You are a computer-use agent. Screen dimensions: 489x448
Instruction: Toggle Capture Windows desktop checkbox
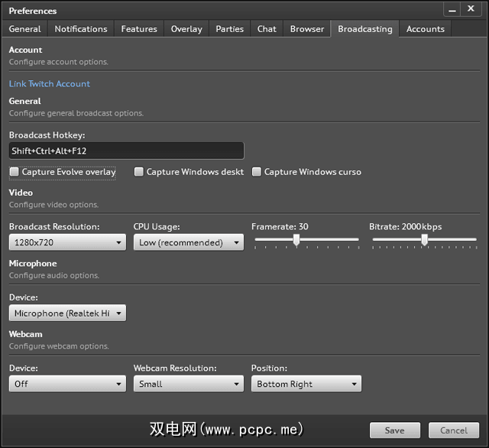139,172
